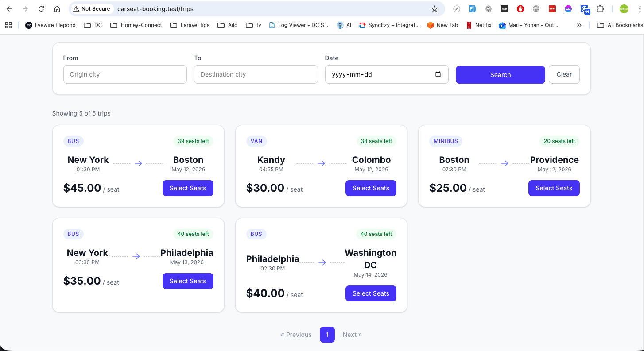
Task: Click the Not Secure warning indicator
Action: [x=91, y=9]
